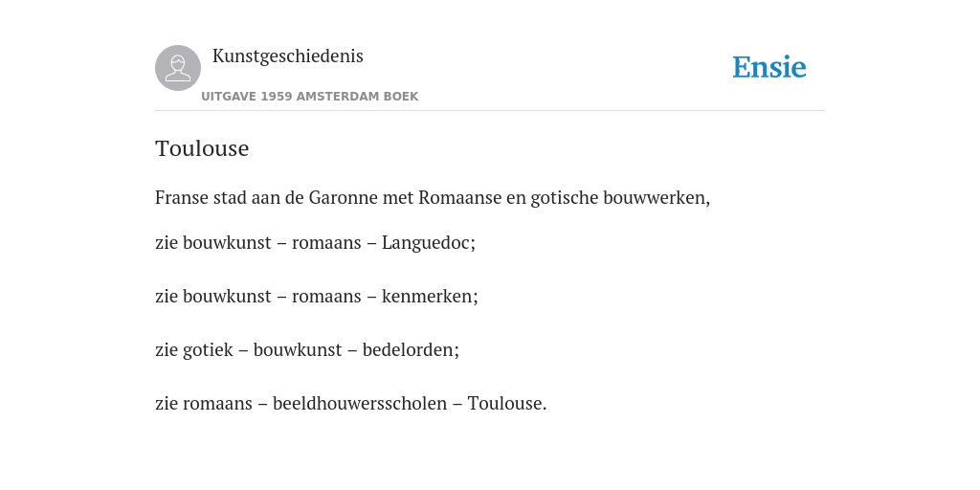Click the 'romaans – kenmerken' reference line

[x=316, y=297]
